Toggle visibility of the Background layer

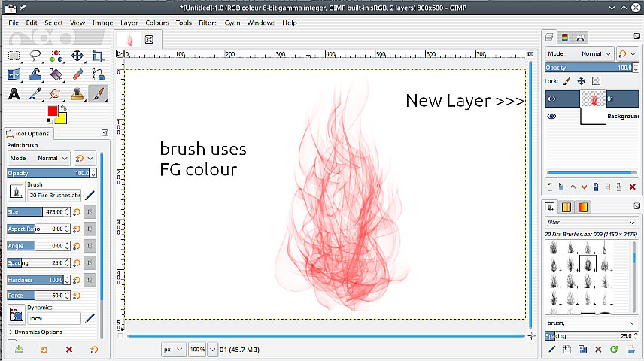pyautogui.click(x=551, y=117)
